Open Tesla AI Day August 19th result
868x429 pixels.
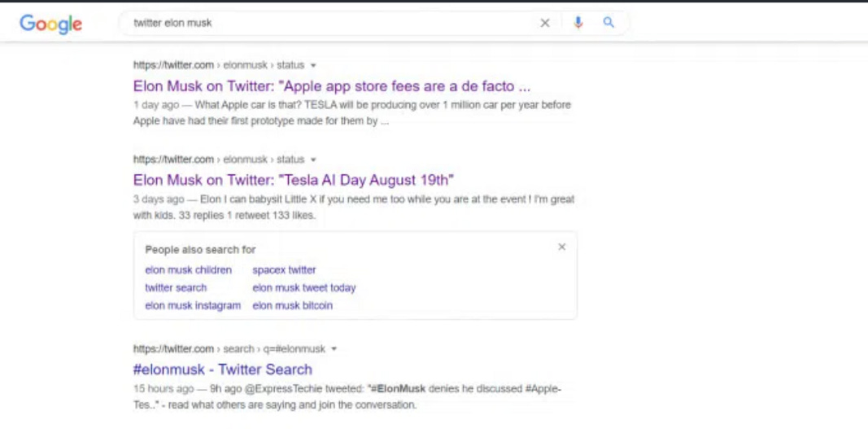[x=294, y=180]
